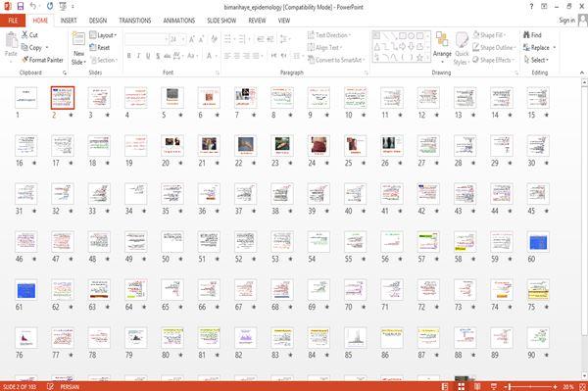
Task: Select slide 60 blue thumbnail
Action: 538,242
